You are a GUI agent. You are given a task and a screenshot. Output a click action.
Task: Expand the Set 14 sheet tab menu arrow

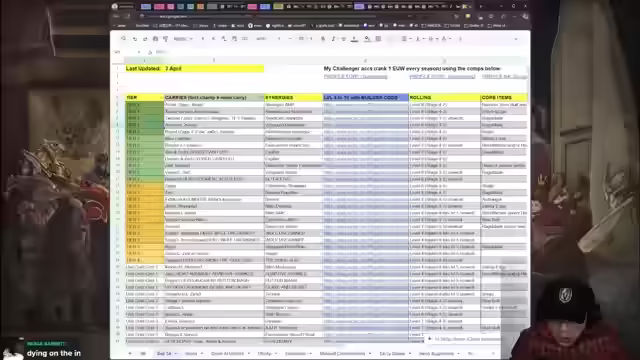176,353
